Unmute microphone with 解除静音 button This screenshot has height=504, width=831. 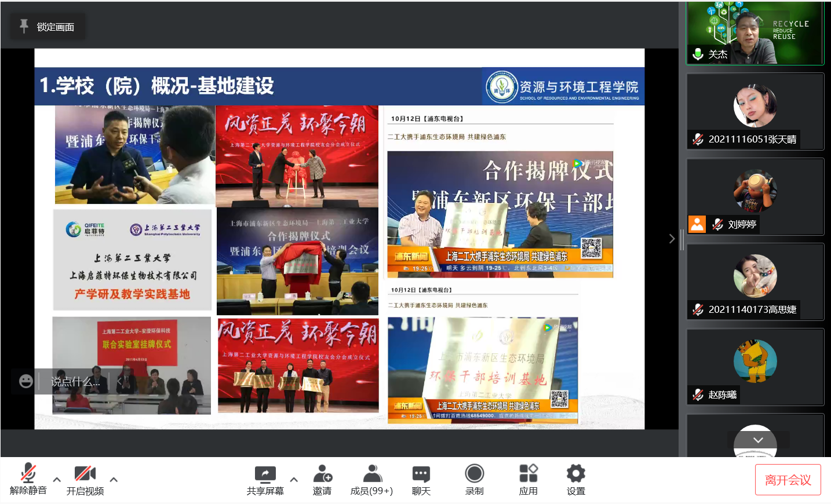point(28,479)
